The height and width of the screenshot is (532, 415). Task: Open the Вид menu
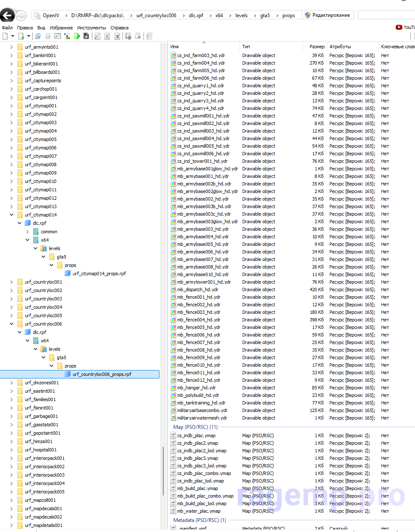41,28
